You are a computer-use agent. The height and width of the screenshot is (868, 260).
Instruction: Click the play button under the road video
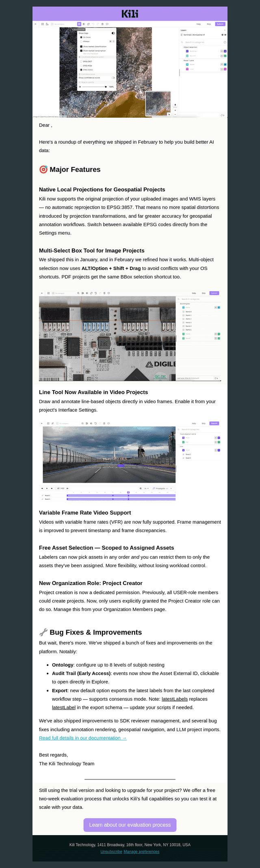click(47, 488)
